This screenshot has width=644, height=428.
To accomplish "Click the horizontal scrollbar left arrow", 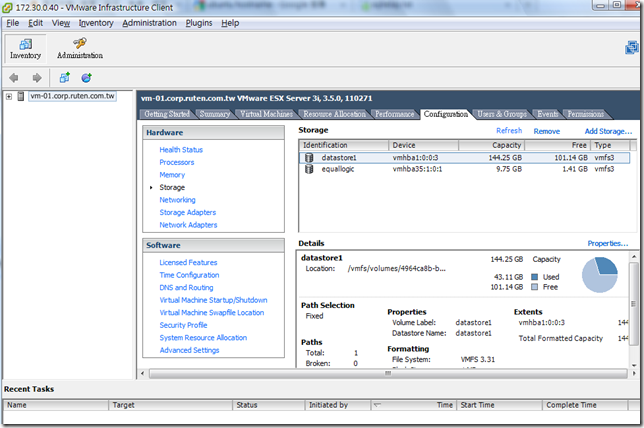I will click(143, 374).
